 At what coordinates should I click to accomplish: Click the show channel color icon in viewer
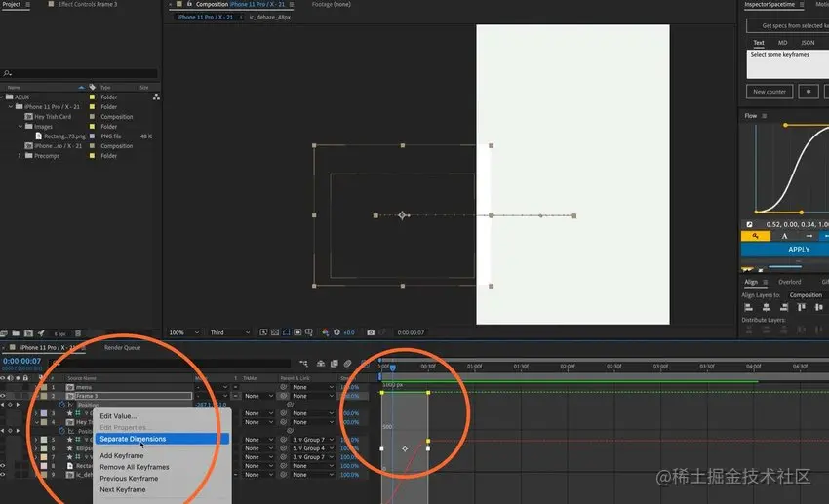click(x=325, y=332)
